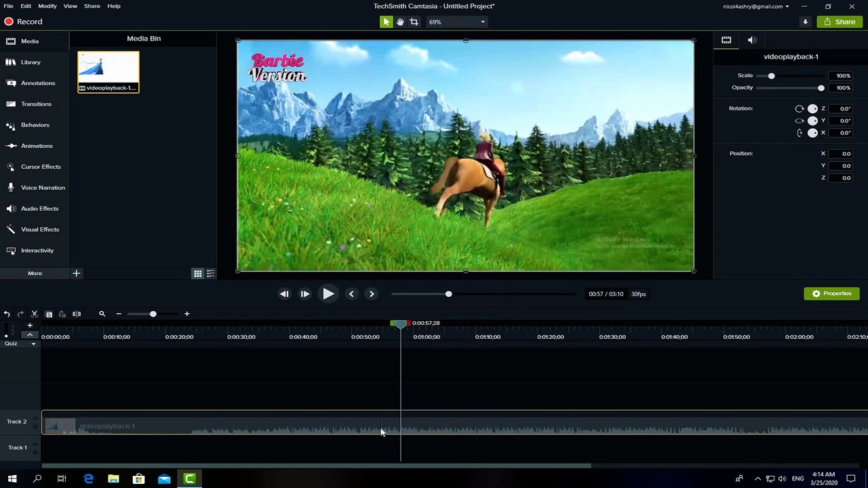Image resolution: width=868 pixels, height=488 pixels.
Task: Open the canvas zoom 69% dropdown
Action: 456,22
